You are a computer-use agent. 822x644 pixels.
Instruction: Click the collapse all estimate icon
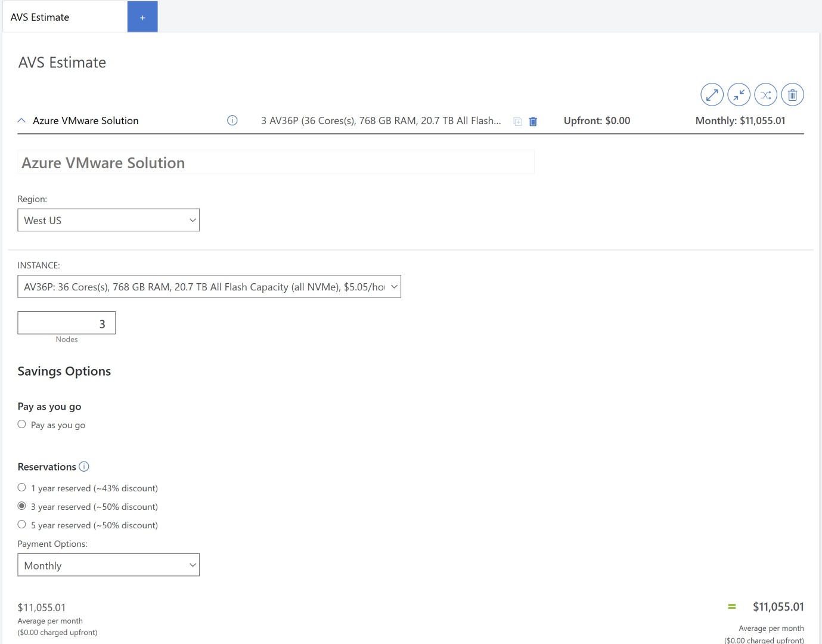click(x=739, y=94)
